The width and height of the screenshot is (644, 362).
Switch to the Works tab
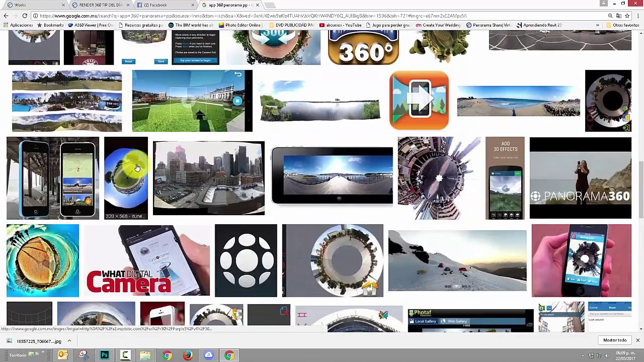pos(35,5)
